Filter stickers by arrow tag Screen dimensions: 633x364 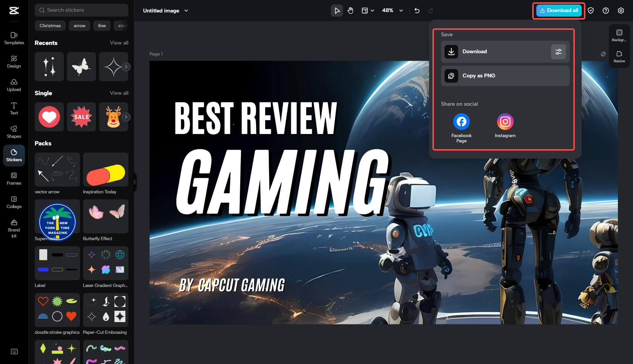[x=79, y=26]
